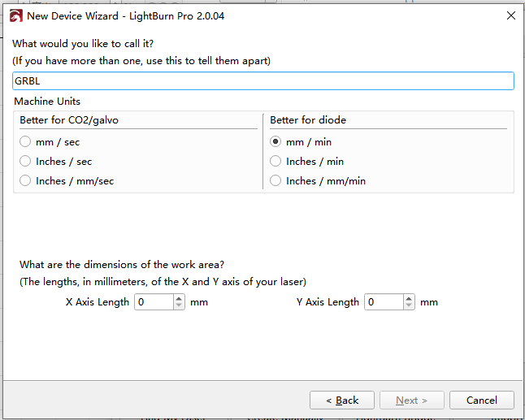Decrease Y Axis Length with down arrow

[x=409, y=305]
